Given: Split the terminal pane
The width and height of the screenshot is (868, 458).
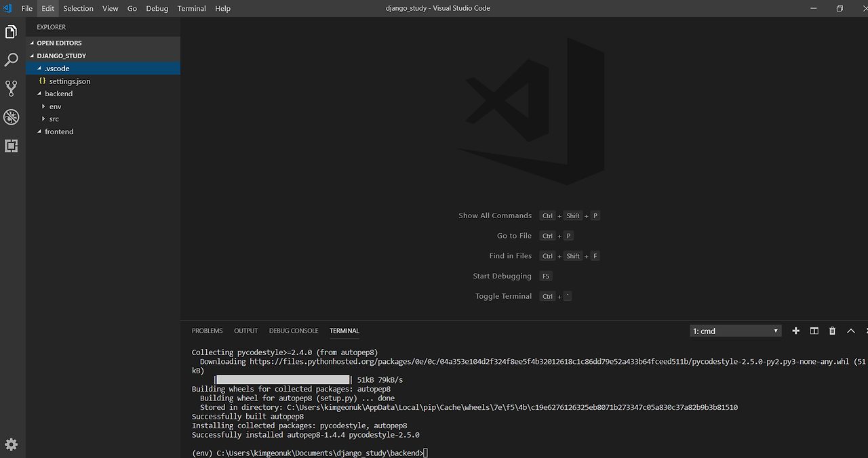Looking at the screenshot, I should coord(814,331).
